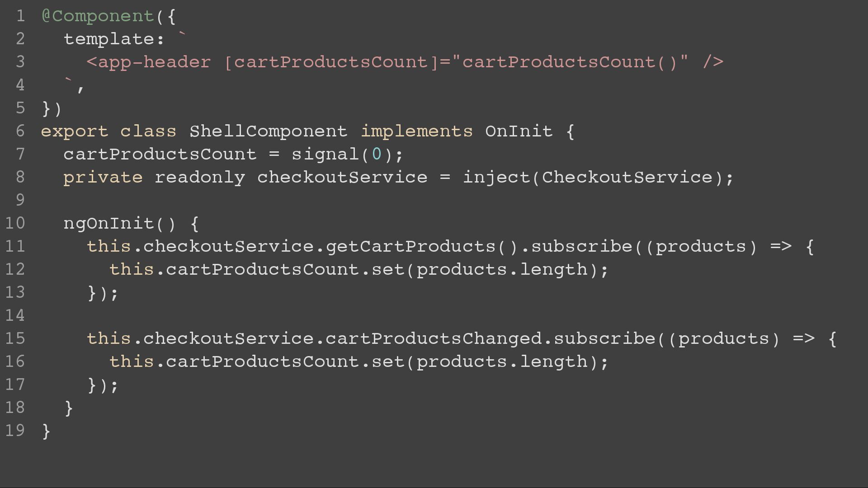Click inject(CheckoutService) on line 8
The height and width of the screenshot is (488, 868).
coord(593,178)
